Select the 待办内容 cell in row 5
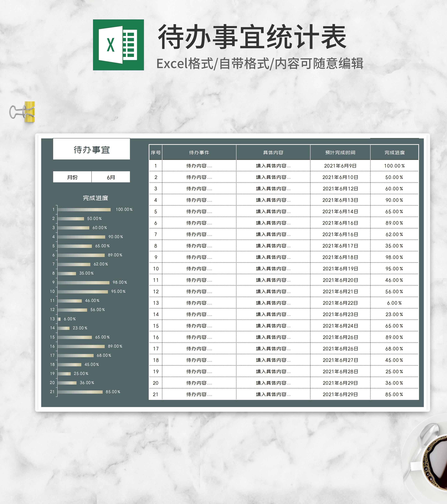 pyautogui.click(x=199, y=212)
